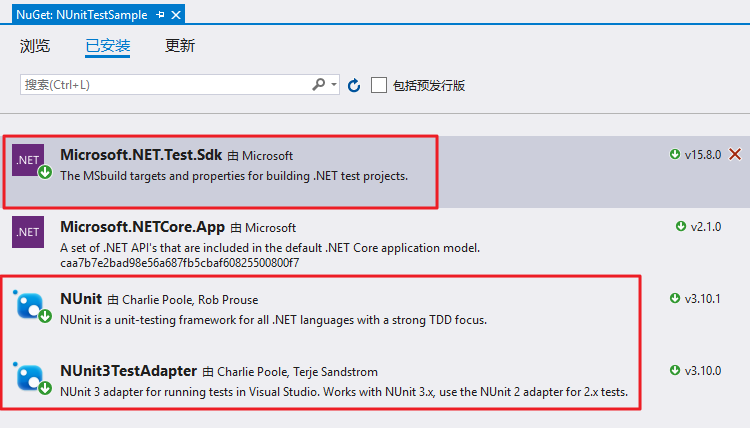Switch to the 已安装 tab
750x428 pixels.
click(x=108, y=46)
